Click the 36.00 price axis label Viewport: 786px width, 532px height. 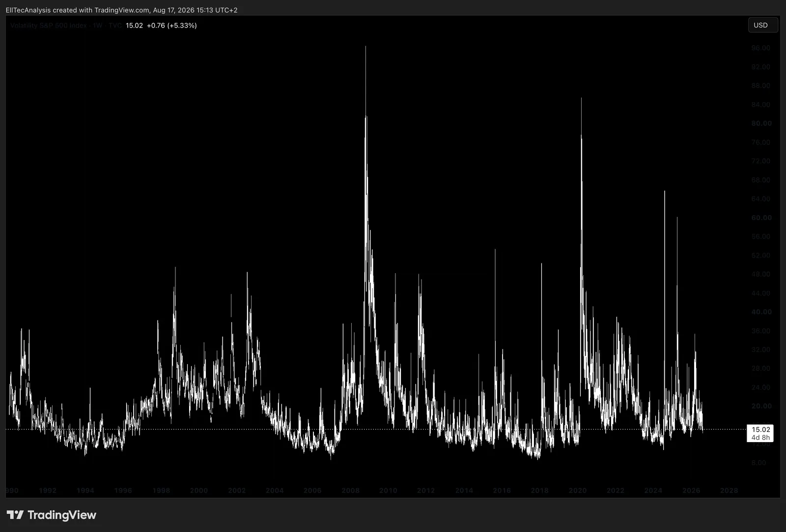pos(760,331)
